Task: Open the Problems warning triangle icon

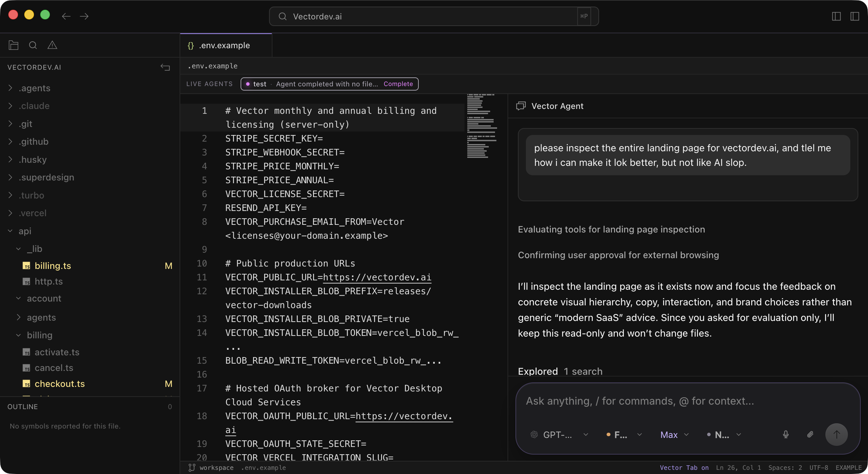Action: [52, 45]
